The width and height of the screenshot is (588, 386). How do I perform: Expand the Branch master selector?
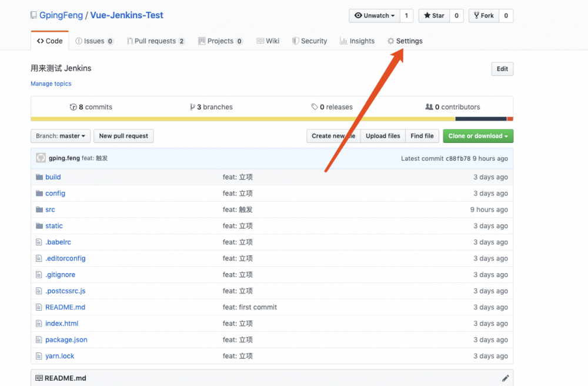click(x=60, y=136)
